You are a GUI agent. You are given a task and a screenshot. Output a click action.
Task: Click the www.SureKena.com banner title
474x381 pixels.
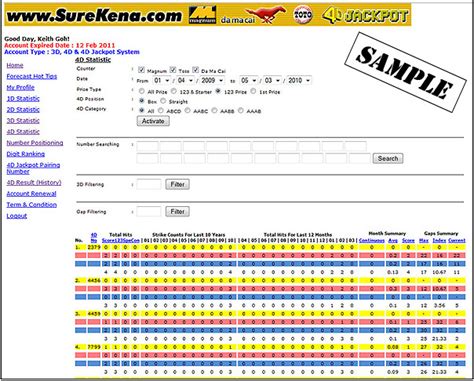[94, 15]
